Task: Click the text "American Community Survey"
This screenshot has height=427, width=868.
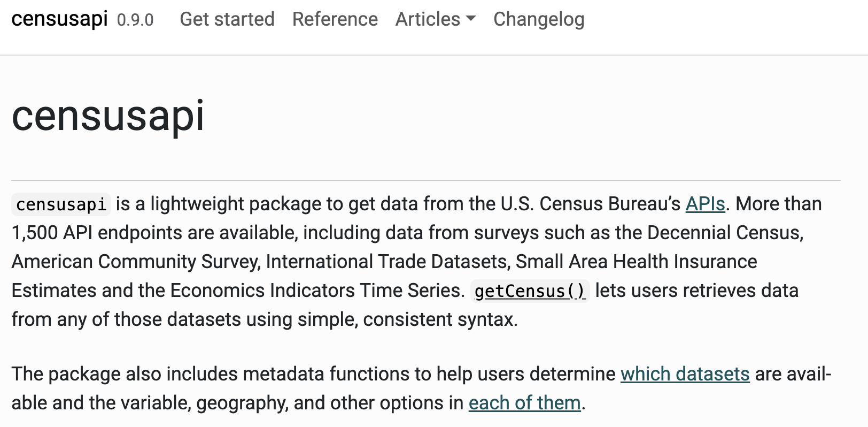Action: [135, 262]
